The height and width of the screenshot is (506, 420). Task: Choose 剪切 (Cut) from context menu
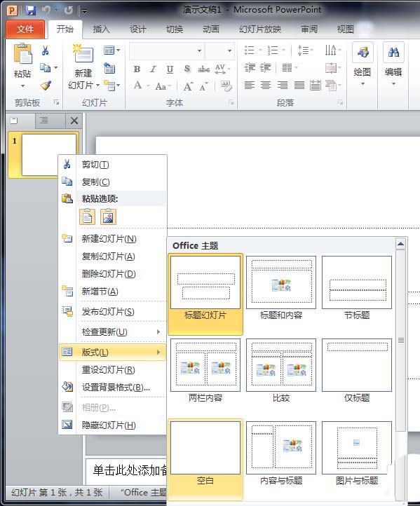pyautogui.click(x=112, y=165)
